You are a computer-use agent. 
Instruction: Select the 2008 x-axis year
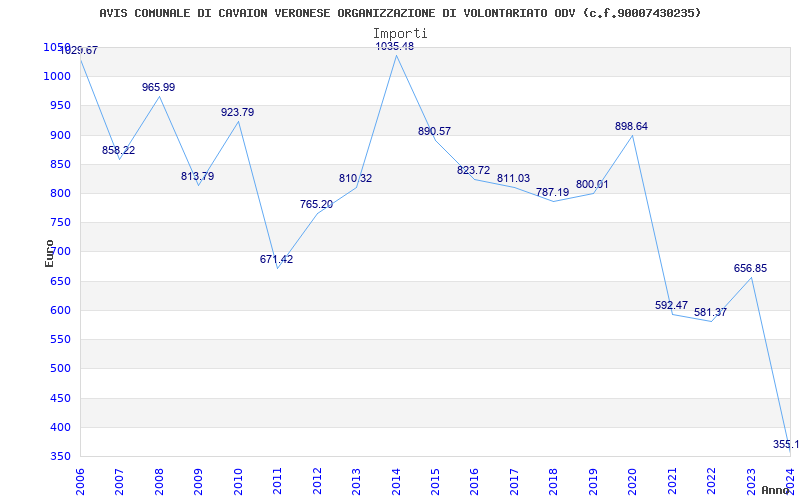[159, 481]
